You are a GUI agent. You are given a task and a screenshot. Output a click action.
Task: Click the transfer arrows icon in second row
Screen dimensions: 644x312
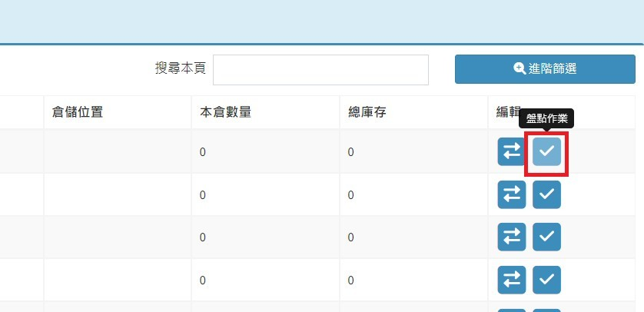[511, 194]
